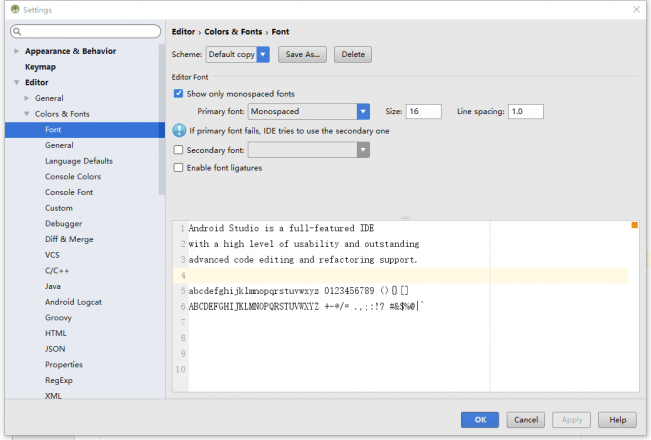Click the Line spacing input field

tap(526, 111)
